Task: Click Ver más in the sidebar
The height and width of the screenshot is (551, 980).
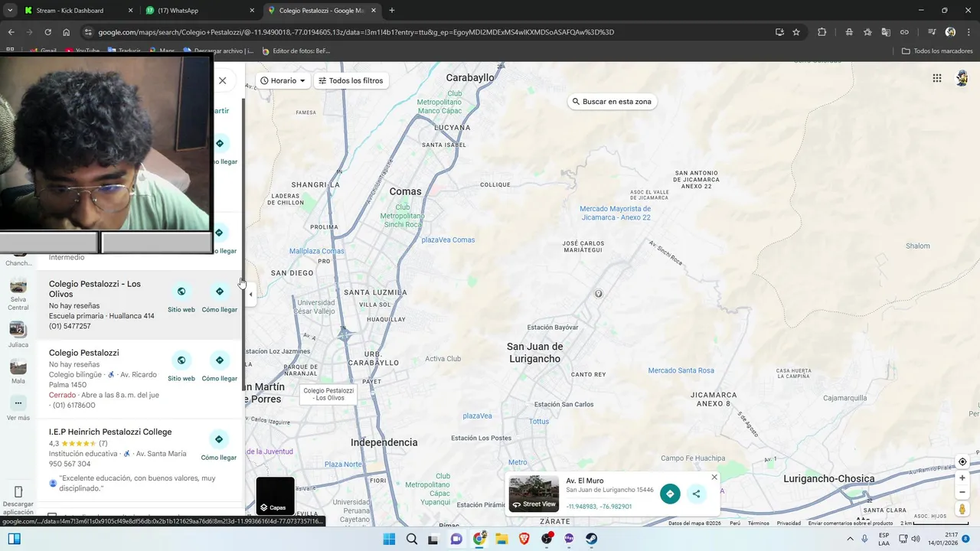Action: click(18, 408)
